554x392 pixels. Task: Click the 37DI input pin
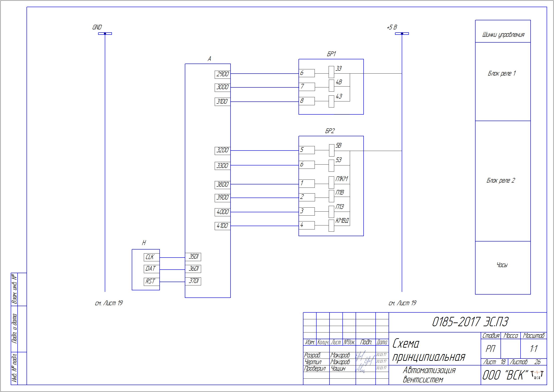[193, 281]
